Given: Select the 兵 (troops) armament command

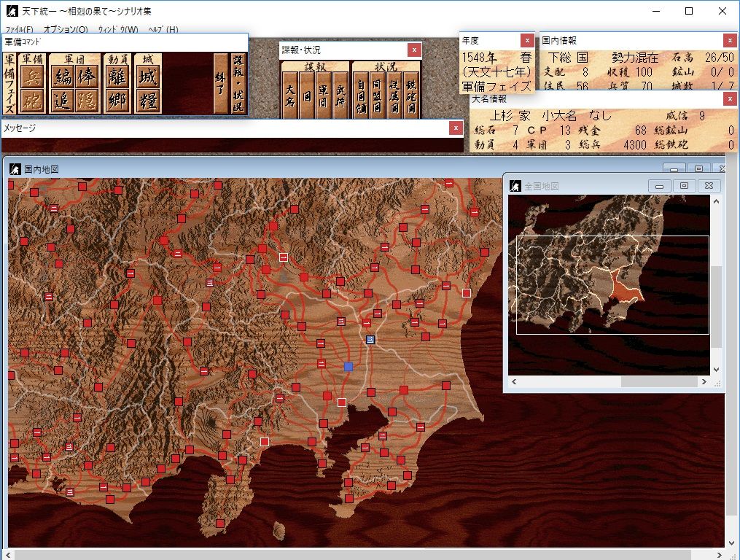Looking at the screenshot, I should 33,77.
